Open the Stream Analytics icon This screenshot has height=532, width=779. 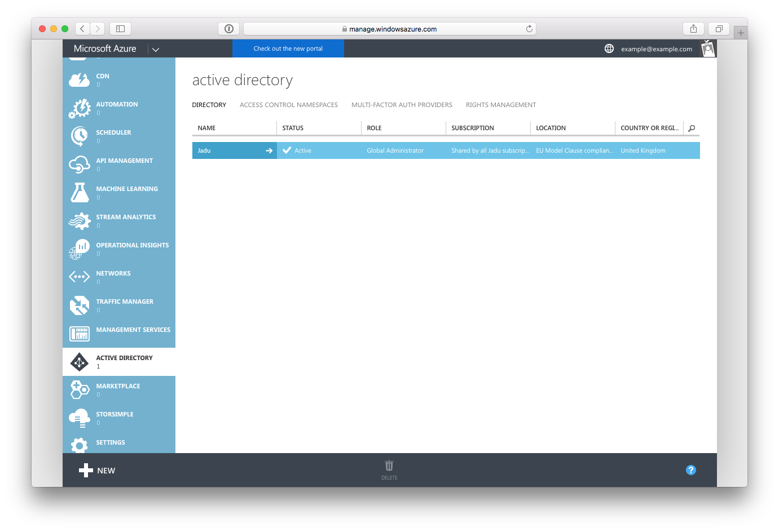pos(80,221)
